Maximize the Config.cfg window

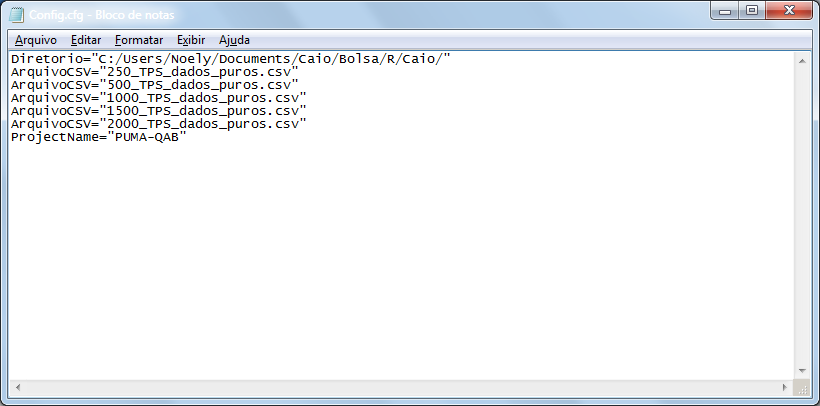[751, 10]
